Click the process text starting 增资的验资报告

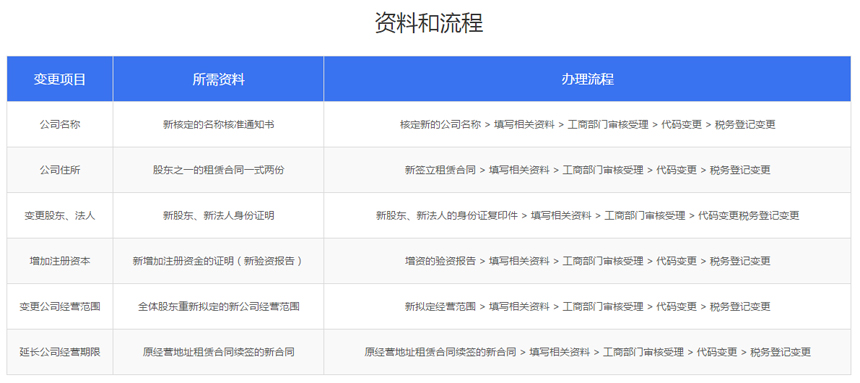point(587,261)
